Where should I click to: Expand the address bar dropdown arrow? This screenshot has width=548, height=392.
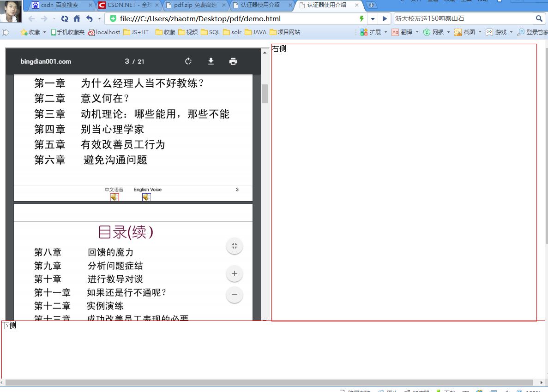pos(373,18)
